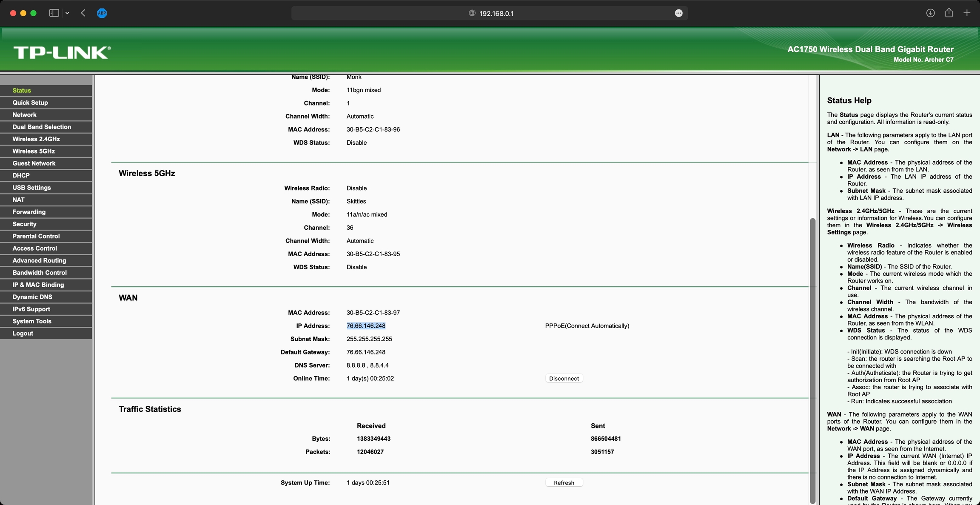Select Guest Network in sidebar
This screenshot has height=505, width=980.
pyautogui.click(x=34, y=163)
